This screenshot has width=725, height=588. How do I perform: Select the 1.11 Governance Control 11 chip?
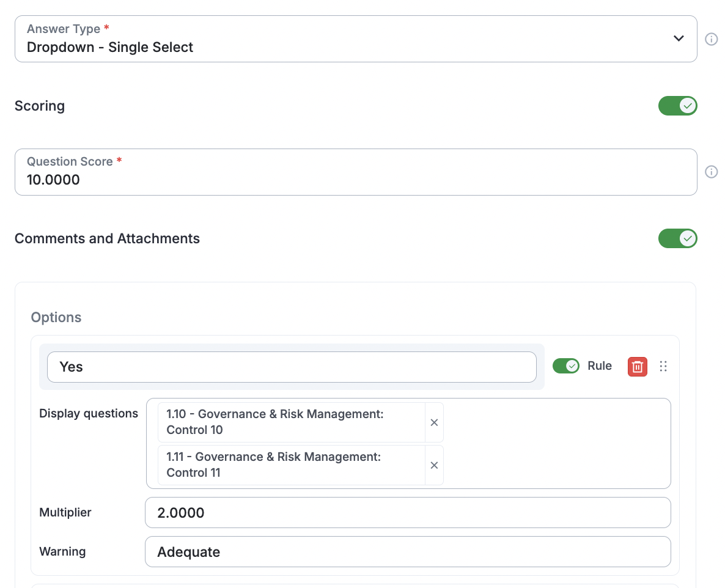(x=291, y=465)
